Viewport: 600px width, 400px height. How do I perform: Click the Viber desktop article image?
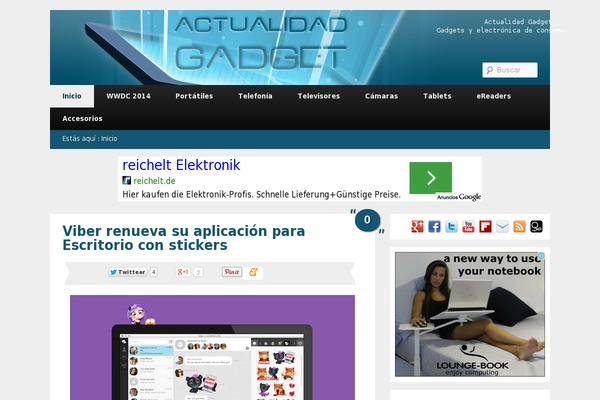tap(212, 348)
